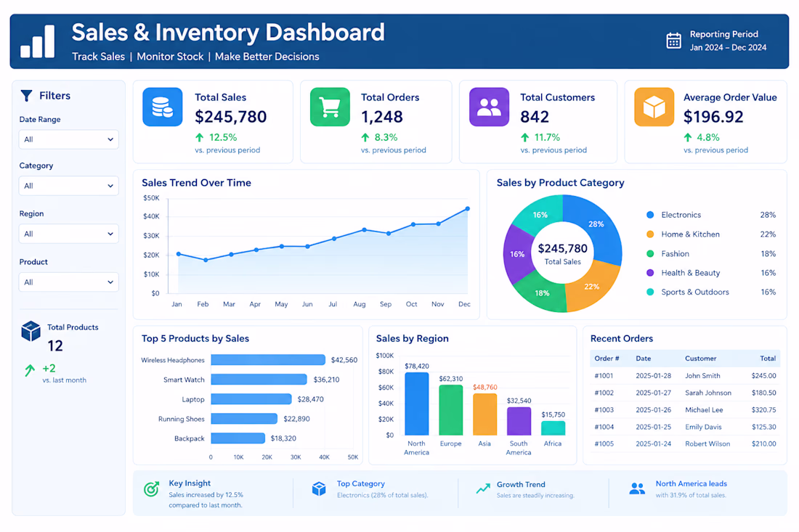Click the Wireless Headphones sales bar
799x532 pixels.
click(268, 360)
